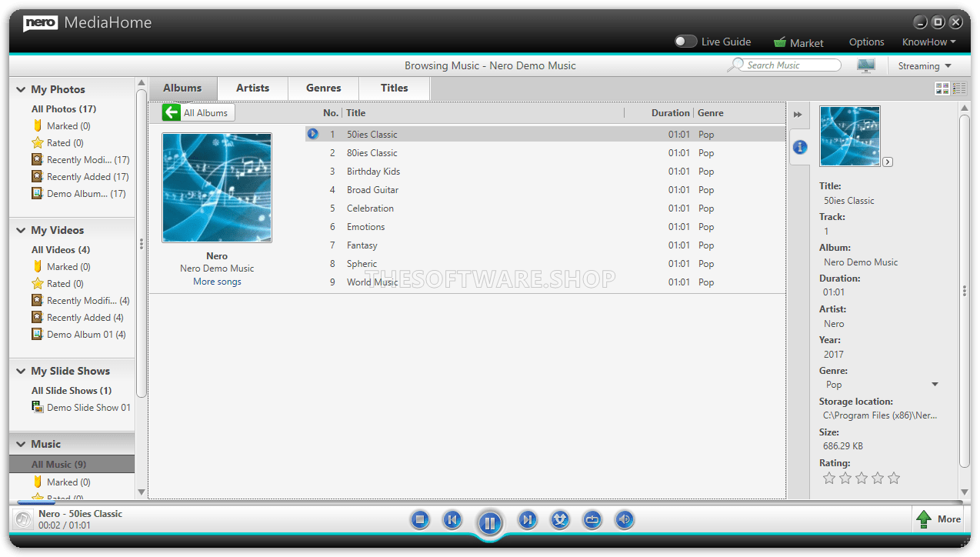Click the Search Music field
Screen dimensions: 980x557
792,65
